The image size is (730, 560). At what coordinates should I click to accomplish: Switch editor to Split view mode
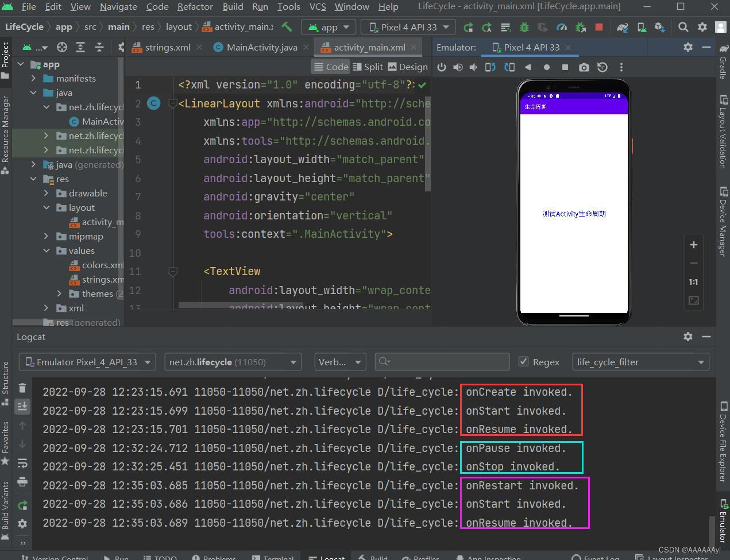click(x=368, y=67)
